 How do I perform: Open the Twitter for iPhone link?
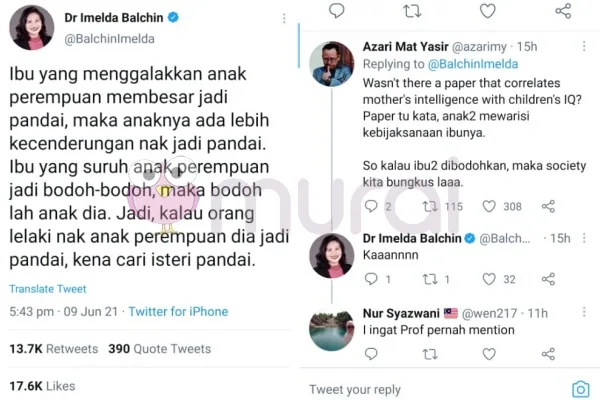tap(178, 312)
